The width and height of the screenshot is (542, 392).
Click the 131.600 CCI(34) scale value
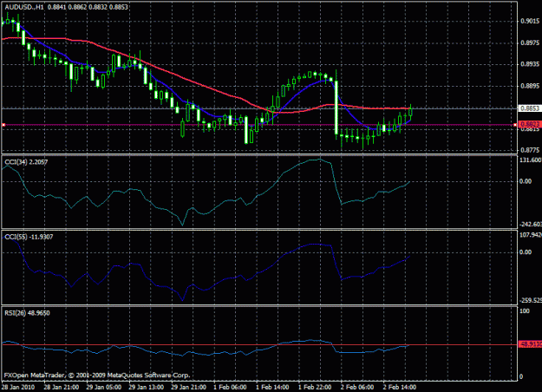[531, 160]
